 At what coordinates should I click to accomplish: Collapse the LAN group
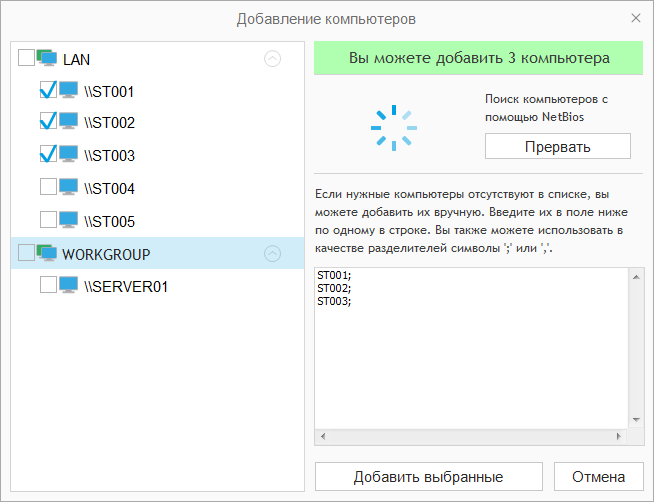272,59
